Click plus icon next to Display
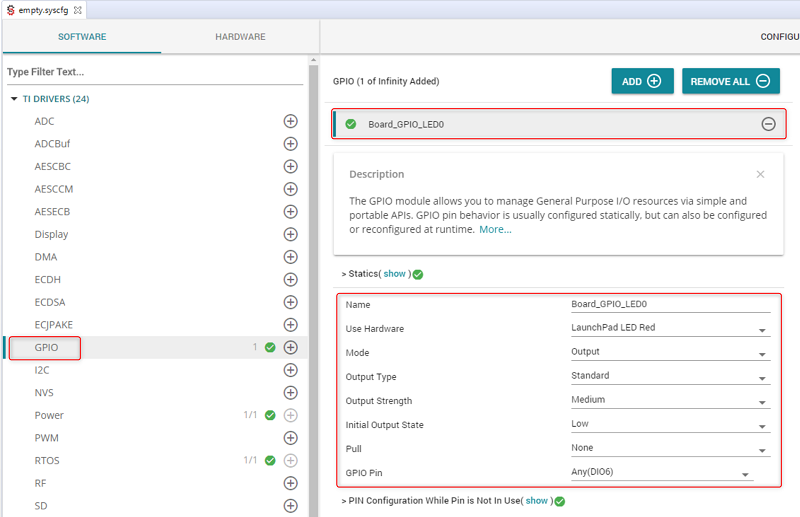Viewport: 800px width, 517px height. click(x=291, y=234)
